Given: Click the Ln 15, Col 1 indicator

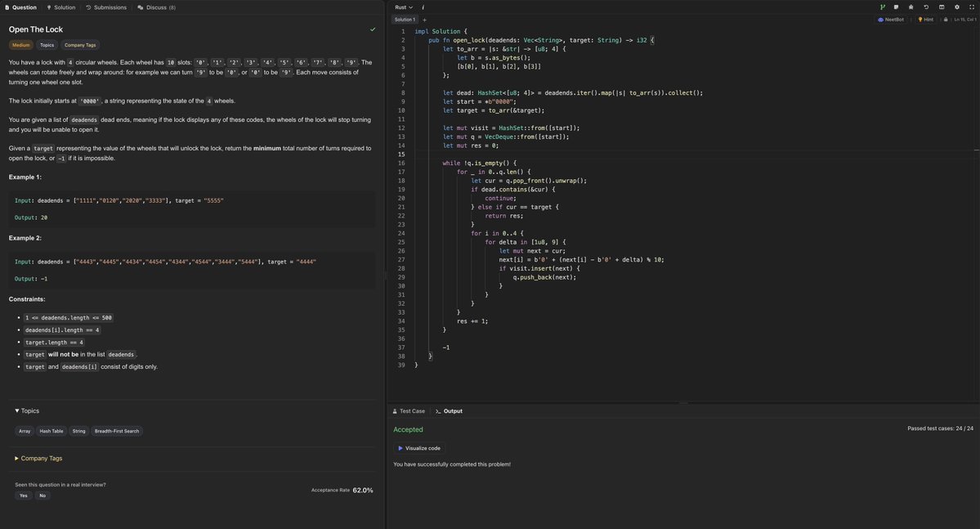Looking at the screenshot, I should coord(965,20).
